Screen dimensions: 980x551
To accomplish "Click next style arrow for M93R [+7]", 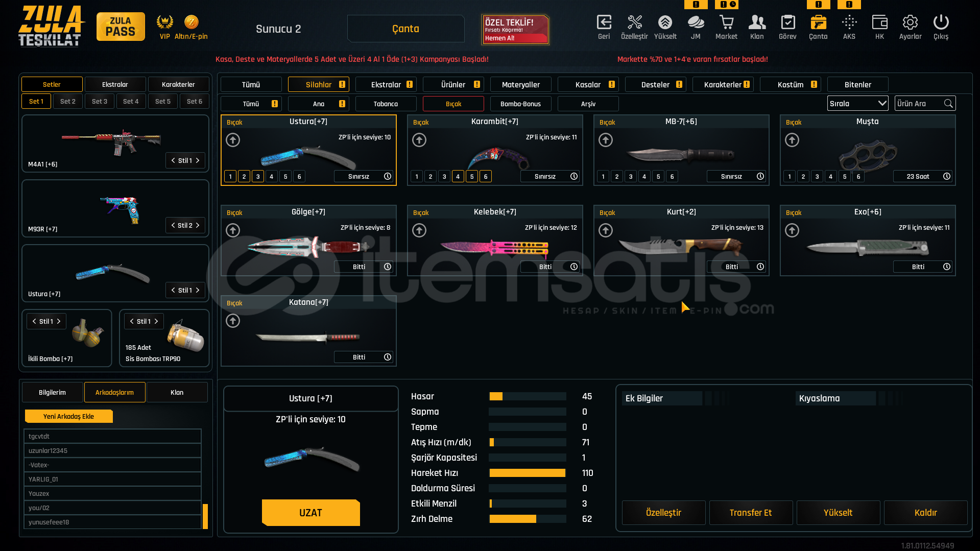I will tap(198, 225).
